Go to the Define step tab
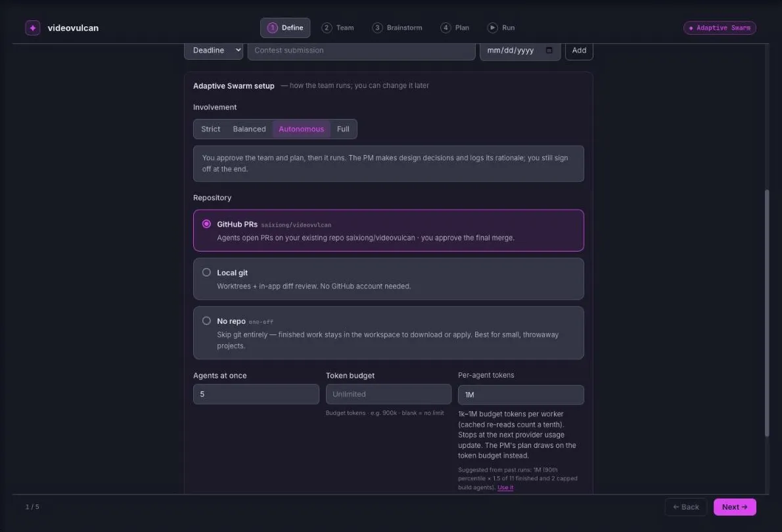 pos(285,28)
